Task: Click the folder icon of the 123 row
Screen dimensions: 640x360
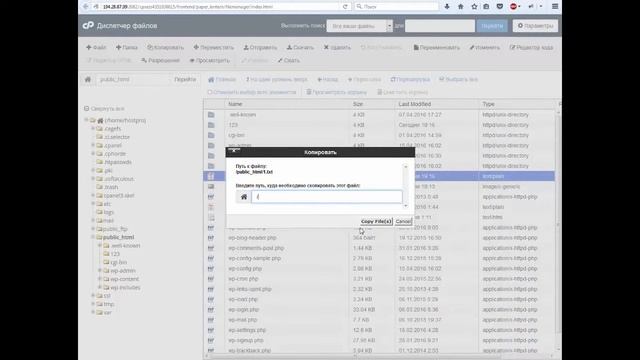Action: [x=211, y=125]
